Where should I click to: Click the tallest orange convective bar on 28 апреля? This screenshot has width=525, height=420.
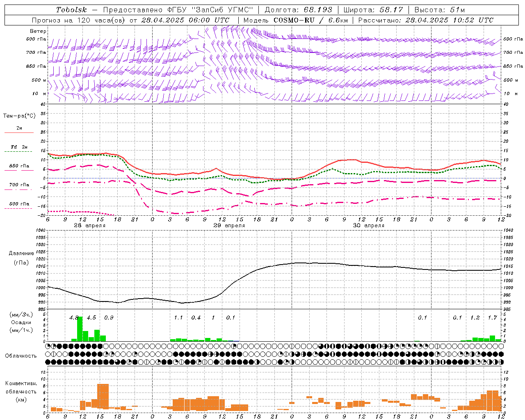pyautogui.click(x=103, y=396)
